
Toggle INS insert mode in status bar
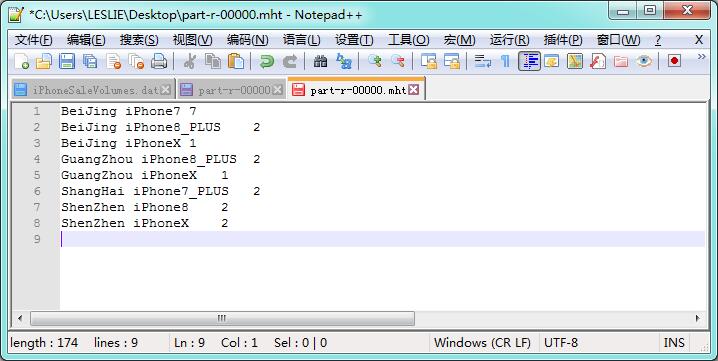click(674, 343)
